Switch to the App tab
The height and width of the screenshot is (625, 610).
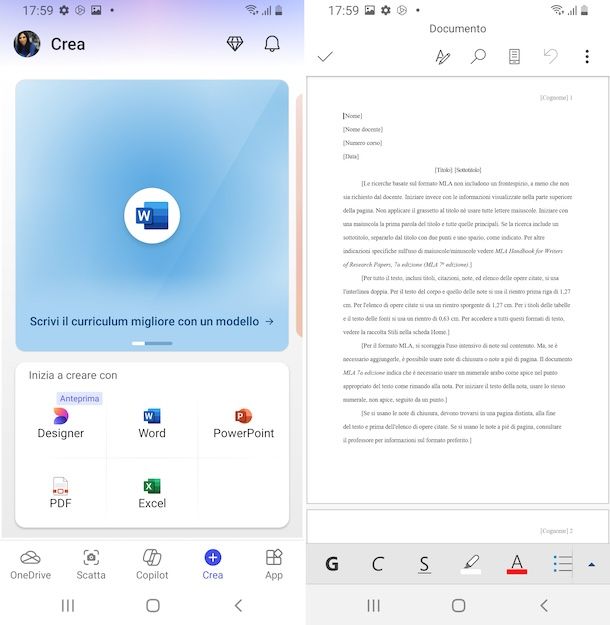pyautogui.click(x=274, y=564)
